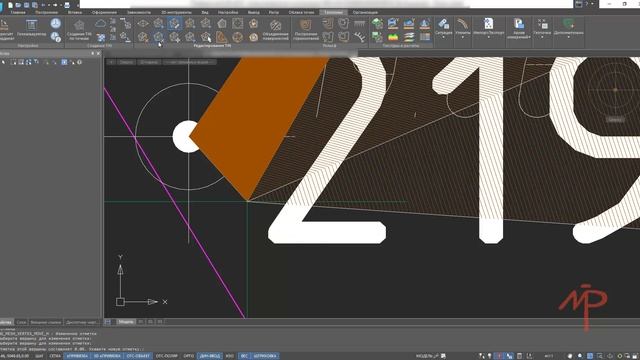The width and height of the screenshot is (640, 360).
Task: Click the TIN icon with plus sign in editing group
Action: click(174, 37)
